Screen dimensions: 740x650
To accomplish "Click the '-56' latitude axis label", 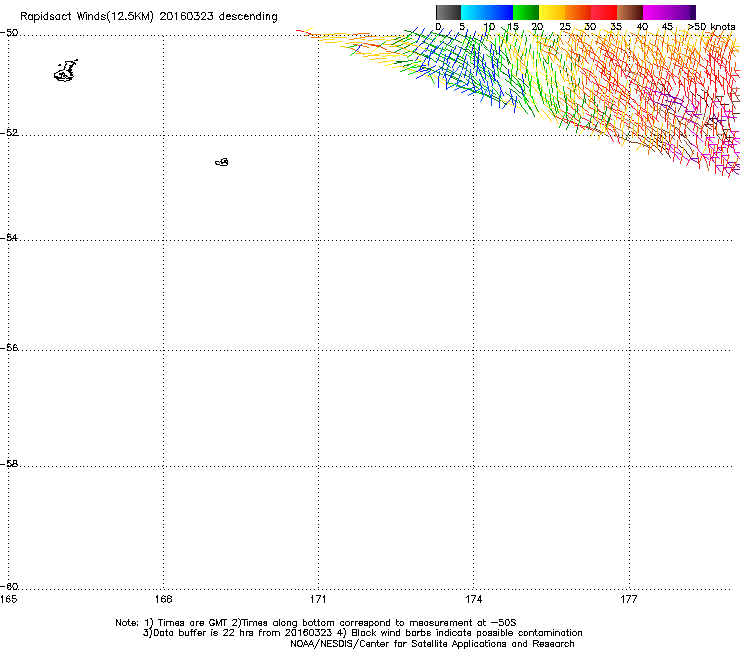I will pyautogui.click(x=9, y=347).
